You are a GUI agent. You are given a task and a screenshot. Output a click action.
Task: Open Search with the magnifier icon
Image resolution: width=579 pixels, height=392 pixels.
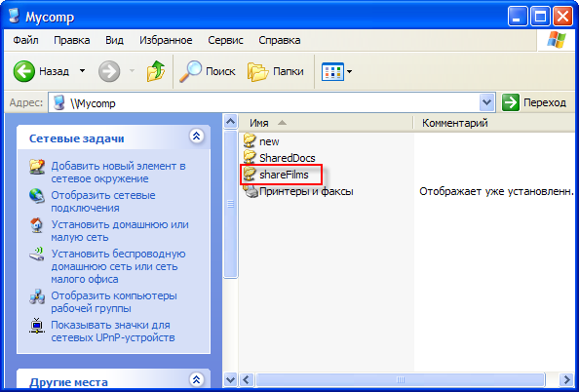point(190,71)
